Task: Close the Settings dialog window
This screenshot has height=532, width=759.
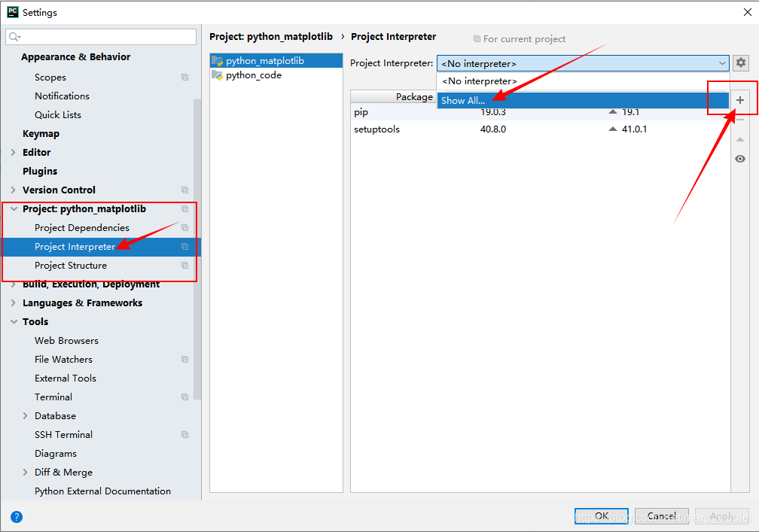Action: 748,12
